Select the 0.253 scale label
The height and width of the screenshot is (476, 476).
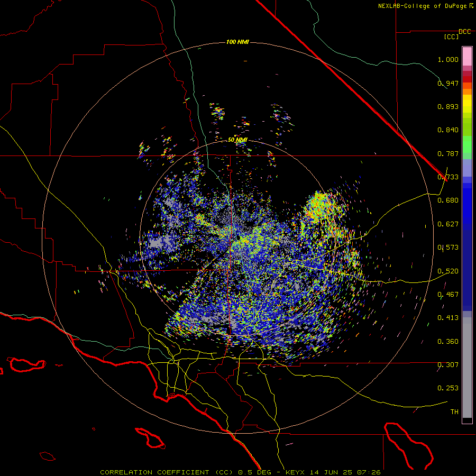tap(448, 388)
